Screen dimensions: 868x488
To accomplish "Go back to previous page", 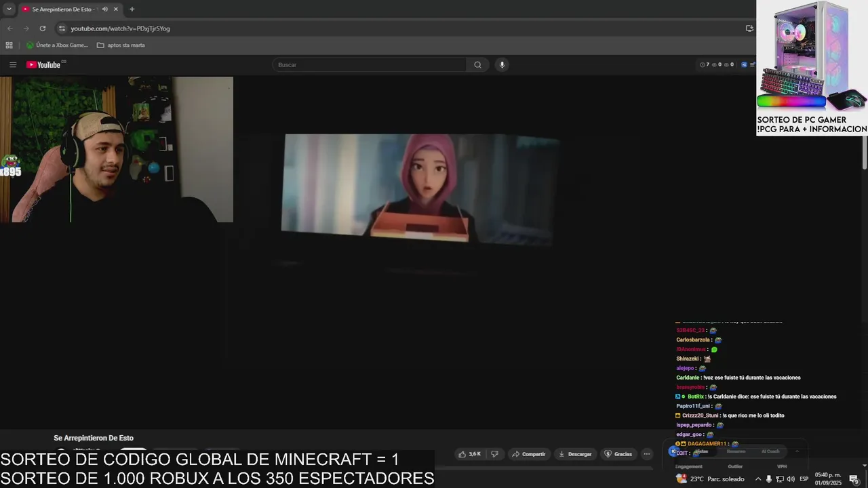I will point(9,28).
